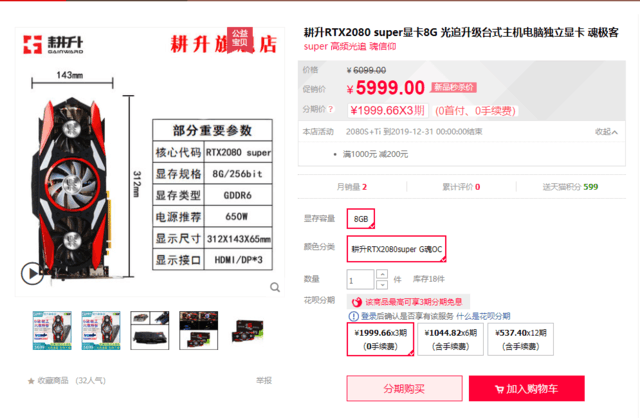Increase quantity with the up arrow
This screenshot has width=640, height=418.
382,274
